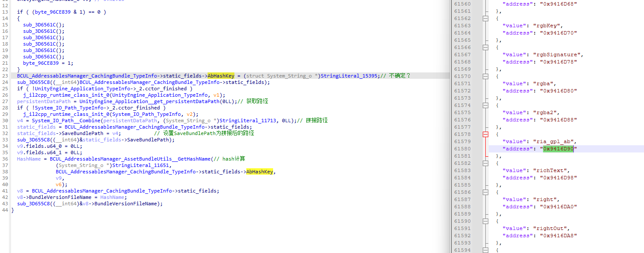The image size is (644, 253).
Task: Collapse the fold marker beside the rgbSignature block
Action: 485,47
